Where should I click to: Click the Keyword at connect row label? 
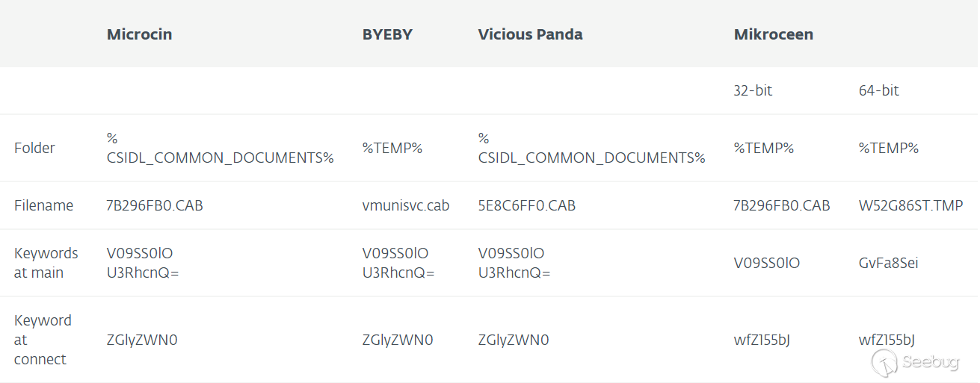[x=43, y=340]
